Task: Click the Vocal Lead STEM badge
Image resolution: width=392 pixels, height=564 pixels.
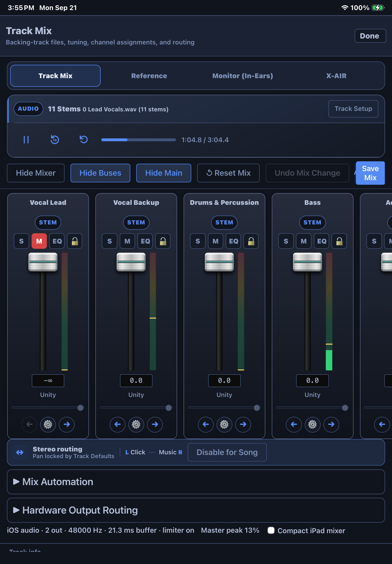Action: pyautogui.click(x=48, y=222)
